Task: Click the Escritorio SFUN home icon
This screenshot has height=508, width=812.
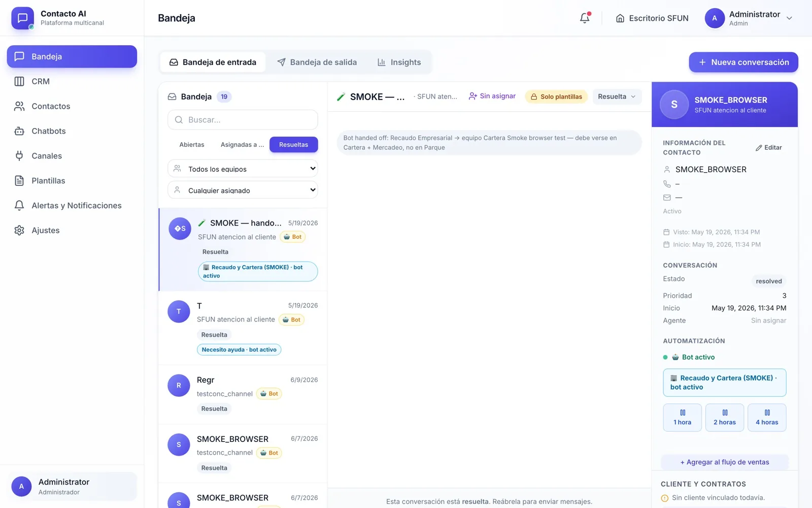Action: click(620, 18)
